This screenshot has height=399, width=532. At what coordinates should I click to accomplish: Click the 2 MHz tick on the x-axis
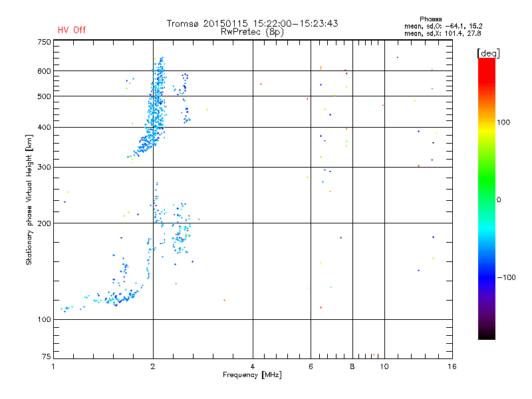153,366
